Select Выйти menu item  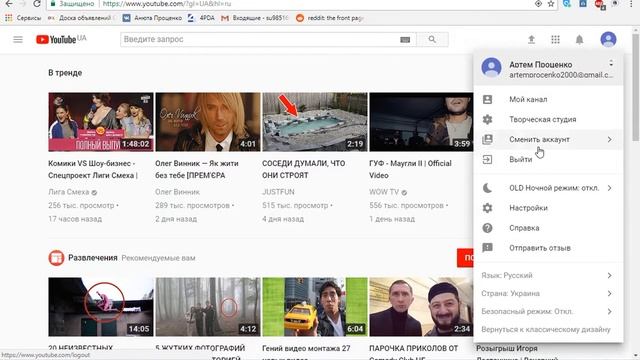(x=548, y=159)
